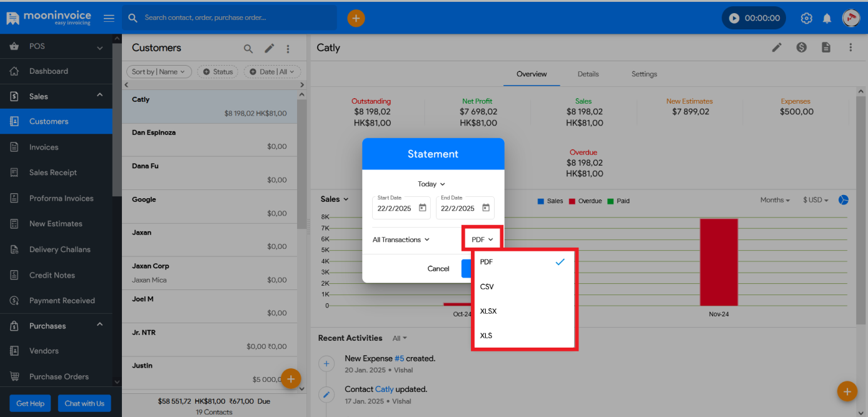Switch to the Settings tab

(x=644, y=74)
